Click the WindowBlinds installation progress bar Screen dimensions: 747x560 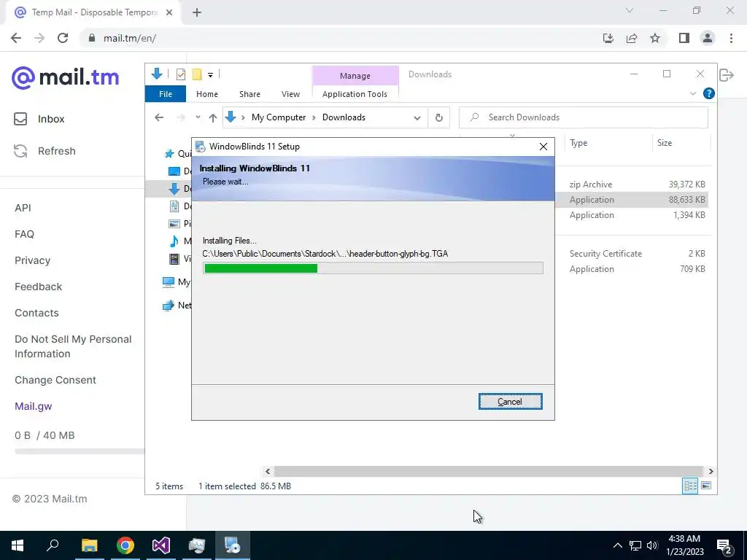tap(373, 268)
